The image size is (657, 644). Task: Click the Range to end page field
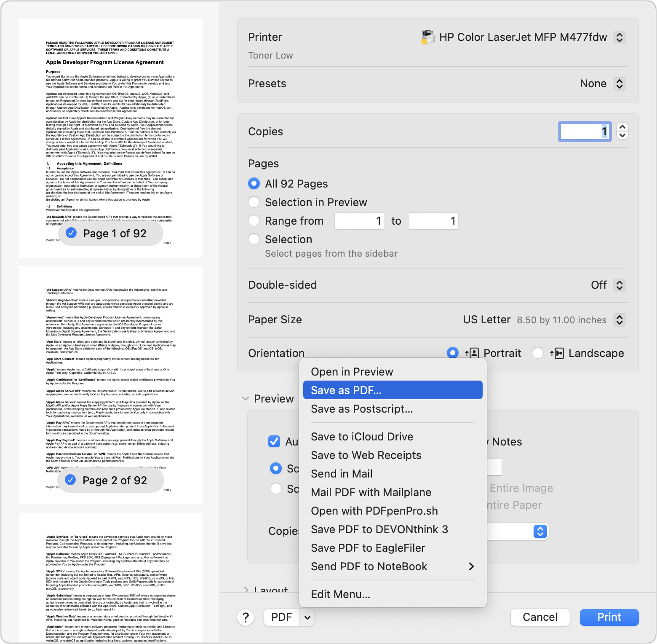(x=433, y=221)
